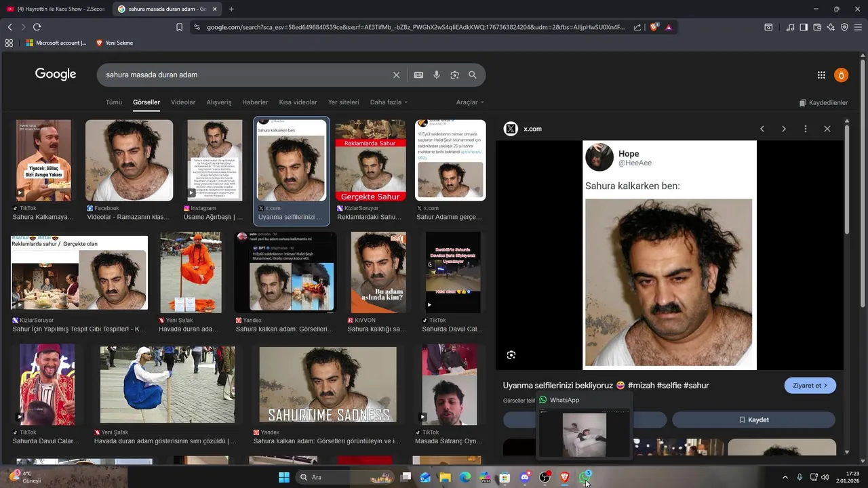Image resolution: width=868 pixels, height=488 pixels.
Task: Click the magnifier search submit icon
Action: click(x=473, y=75)
